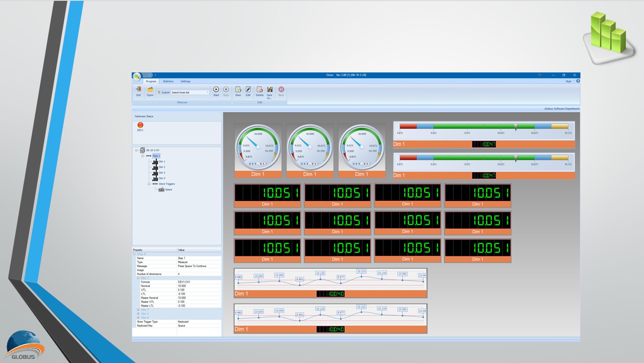Switch to the Program ribbon tab
The image size is (644, 363).
[x=151, y=81]
